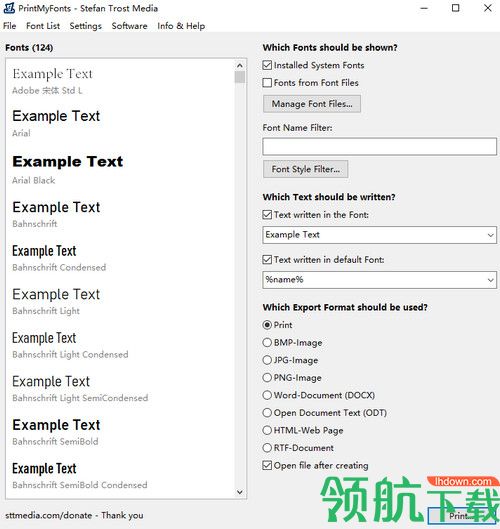The image size is (500, 529).
Task: Minimize the PrintMyFonts window
Action: [424, 8]
